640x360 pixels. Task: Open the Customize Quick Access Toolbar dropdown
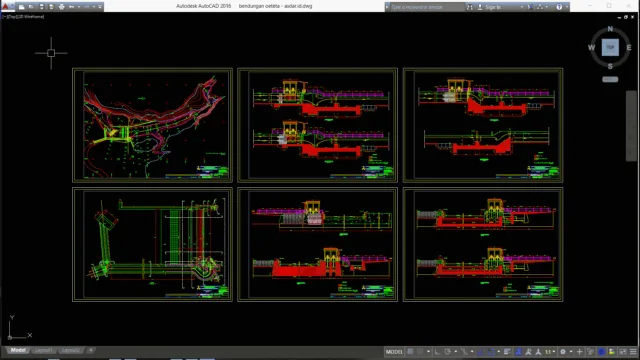tap(100, 7)
